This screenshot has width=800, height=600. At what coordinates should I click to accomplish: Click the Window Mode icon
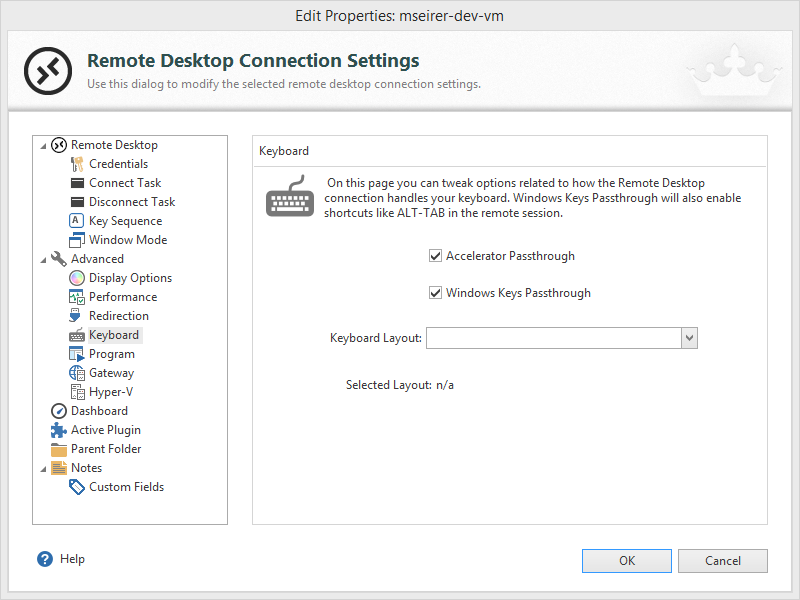point(77,240)
